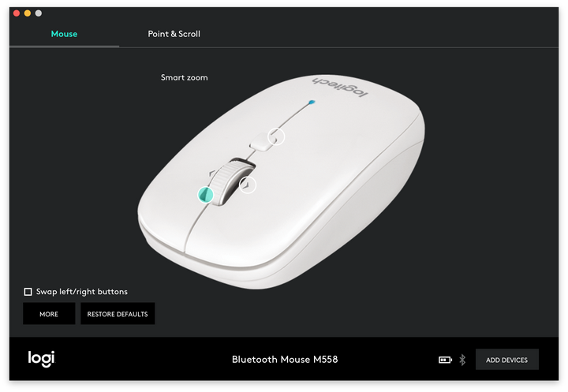The image size is (568, 392).
Task: Click the battery status icon
Action: (445, 360)
